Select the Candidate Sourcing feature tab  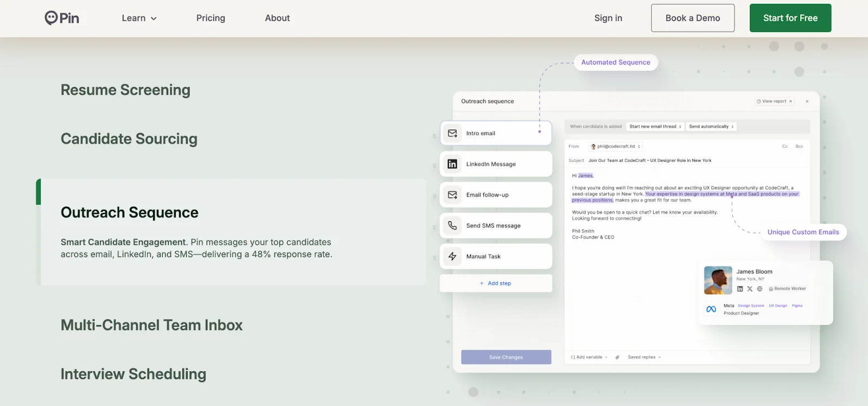(x=129, y=139)
